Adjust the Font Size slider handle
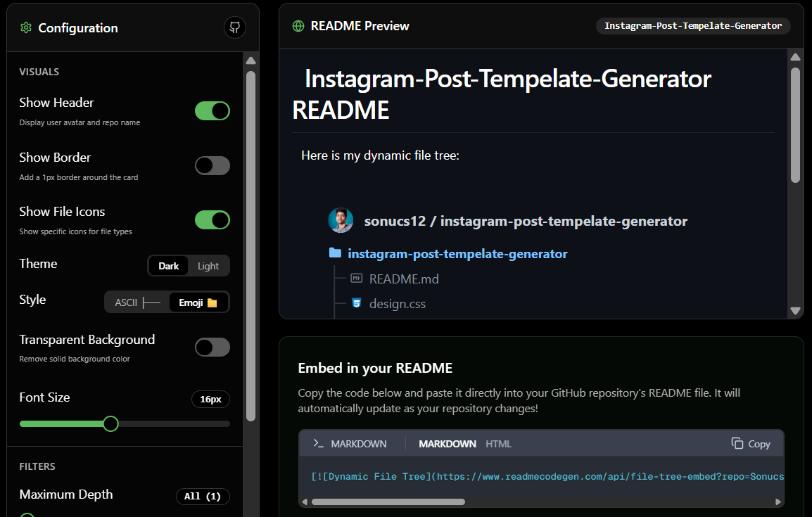This screenshot has width=812, height=517. tap(110, 424)
